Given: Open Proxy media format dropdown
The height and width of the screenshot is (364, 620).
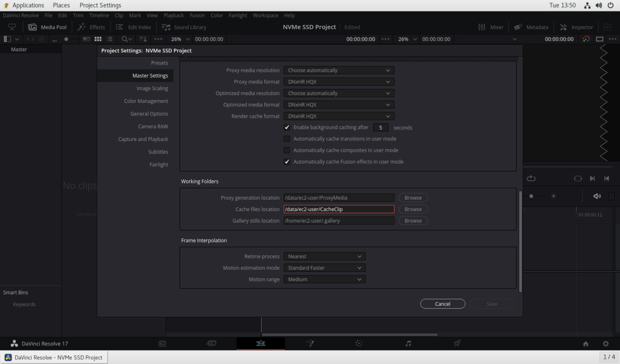Looking at the screenshot, I should pyautogui.click(x=338, y=82).
